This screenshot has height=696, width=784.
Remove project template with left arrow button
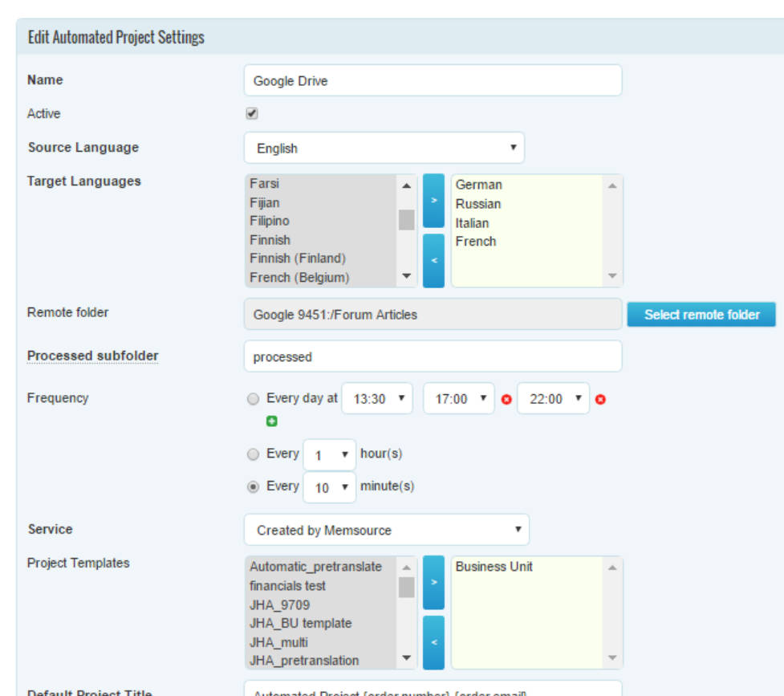coord(433,641)
